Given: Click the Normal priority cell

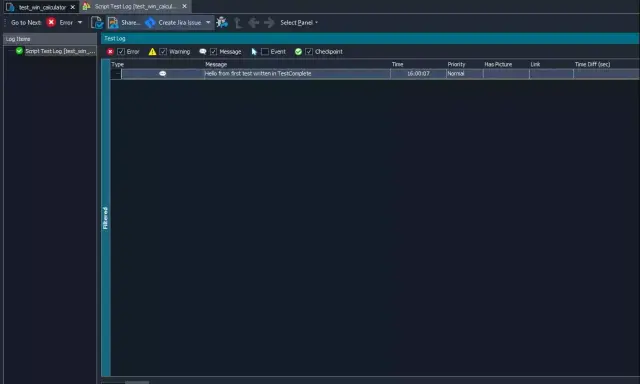Looking at the screenshot, I should [465, 74].
